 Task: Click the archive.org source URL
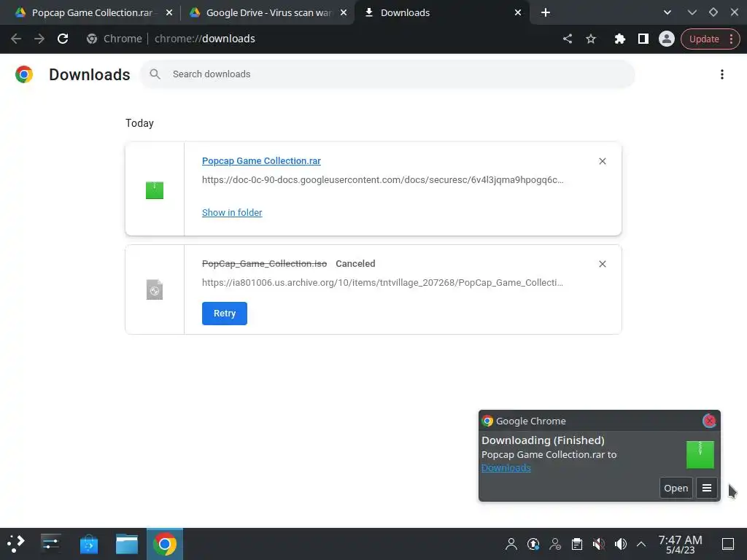tap(382, 283)
